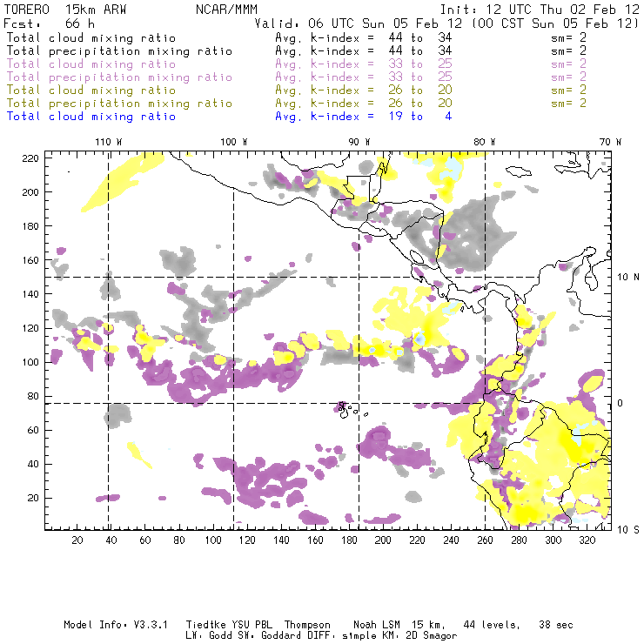Click the '80 W' longitude label

click(x=484, y=142)
